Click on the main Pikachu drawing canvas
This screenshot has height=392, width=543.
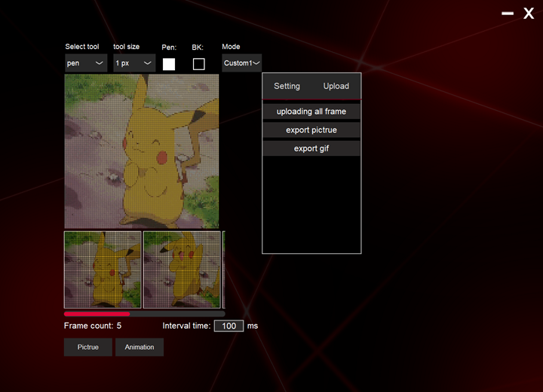click(142, 151)
